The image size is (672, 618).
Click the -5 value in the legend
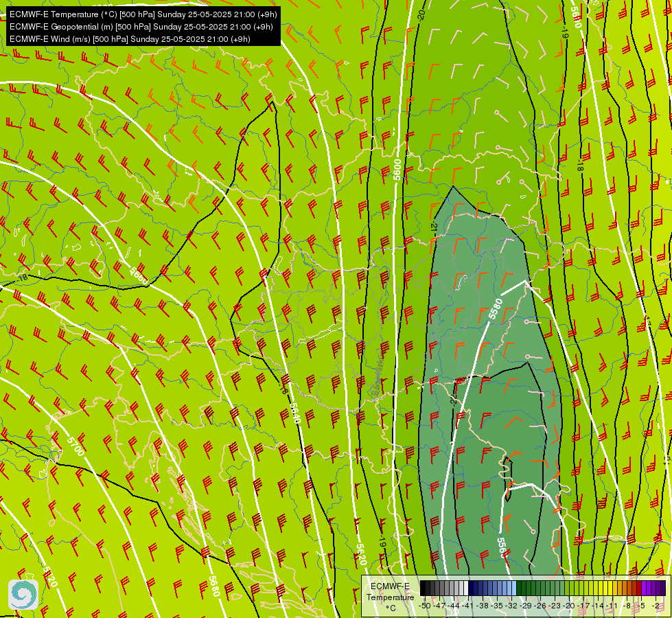click(x=641, y=606)
